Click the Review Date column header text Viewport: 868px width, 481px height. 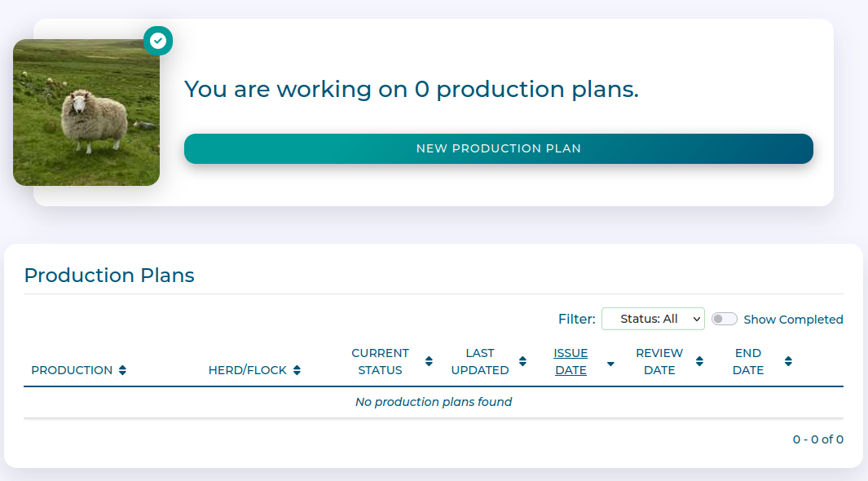[x=659, y=362]
